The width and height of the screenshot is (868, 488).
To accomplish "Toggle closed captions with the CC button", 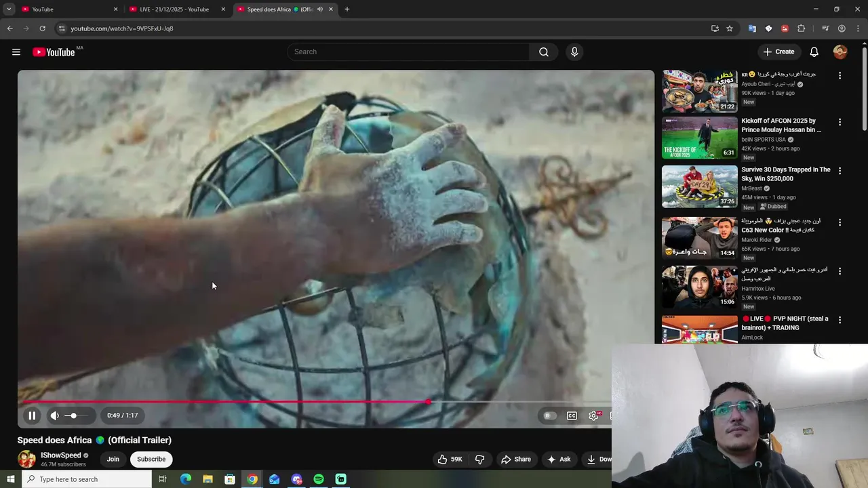I will 572,415.
